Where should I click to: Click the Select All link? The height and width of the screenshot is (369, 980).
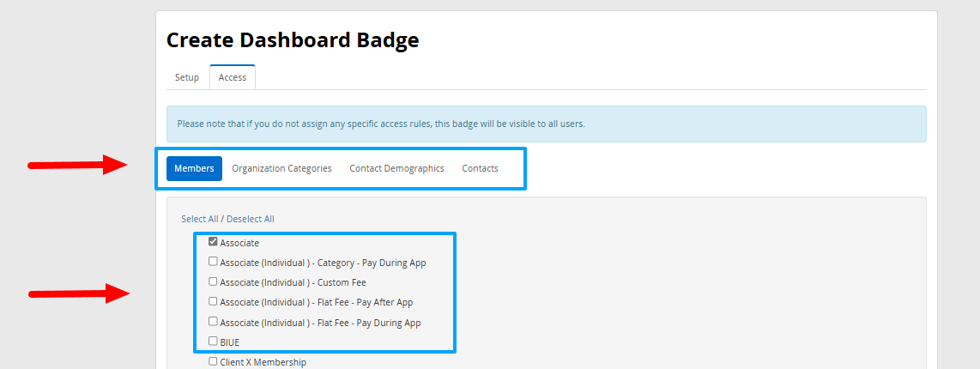tap(200, 219)
